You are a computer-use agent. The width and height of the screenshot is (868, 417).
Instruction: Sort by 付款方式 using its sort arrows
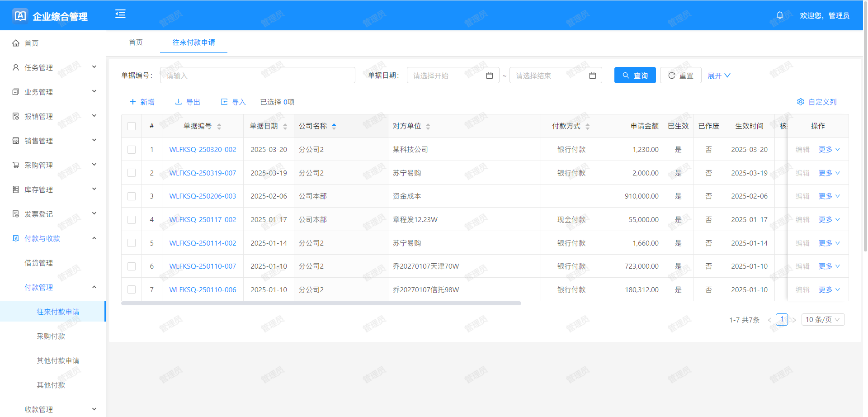(588, 127)
